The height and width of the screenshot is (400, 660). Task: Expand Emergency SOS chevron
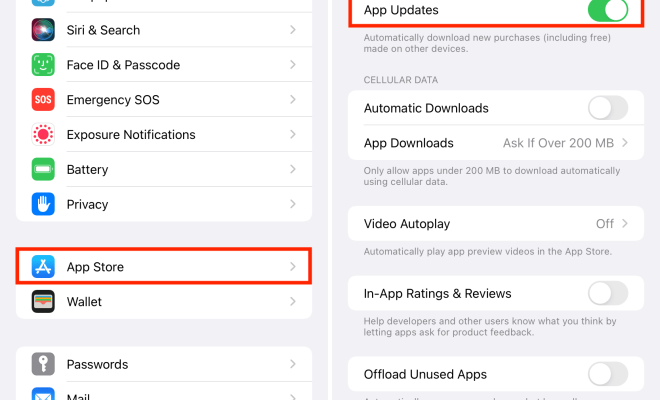coord(293,100)
